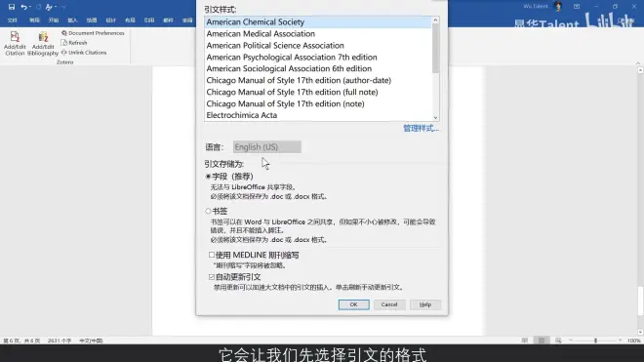Click the Undo arrow icon
Viewport: 644px width, 362px height.
click(23, 7)
